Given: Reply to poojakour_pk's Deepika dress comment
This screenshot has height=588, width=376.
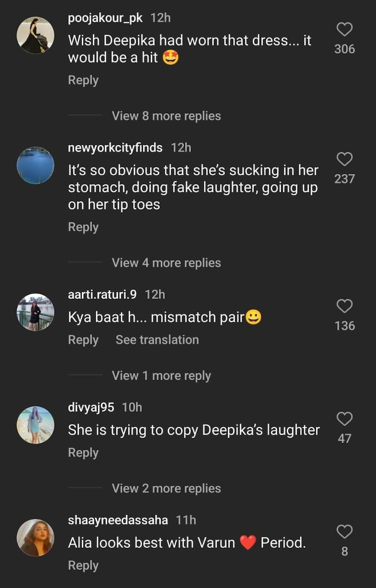Looking at the screenshot, I should [83, 80].
